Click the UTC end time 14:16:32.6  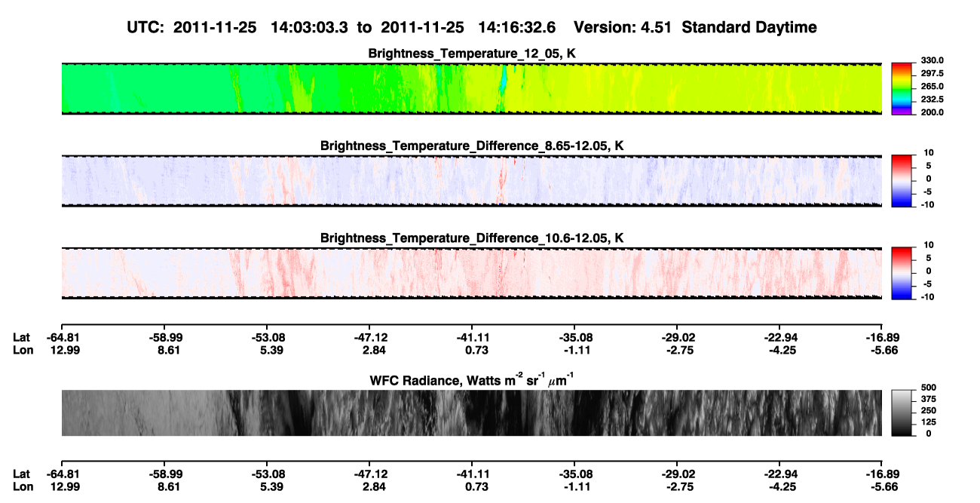[517, 28]
